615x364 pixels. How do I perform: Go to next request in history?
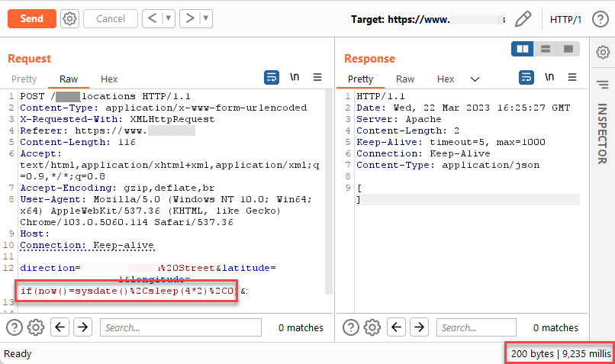click(x=190, y=18)
